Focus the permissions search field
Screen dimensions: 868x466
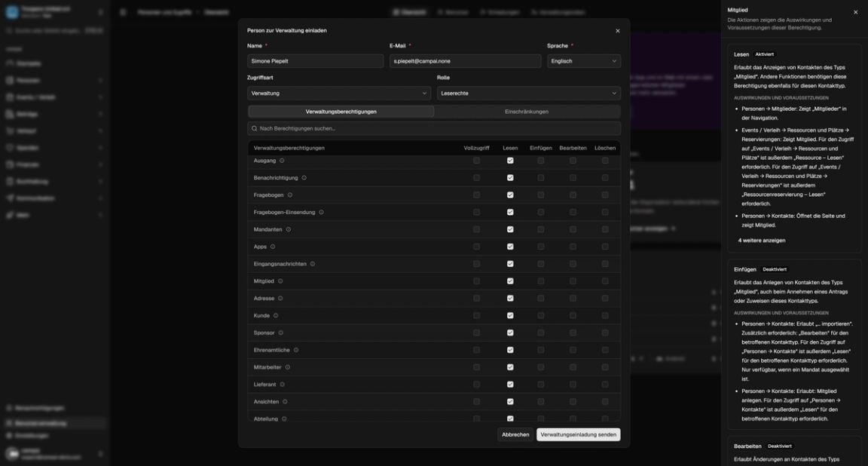click(x=434, y=128)
